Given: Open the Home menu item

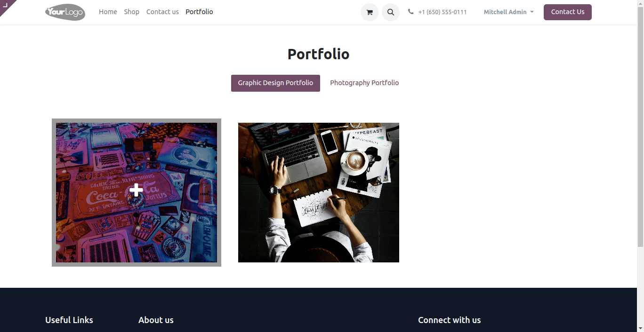Looking at the screenshot, I should pyautogui.click(x=108, y=12).
